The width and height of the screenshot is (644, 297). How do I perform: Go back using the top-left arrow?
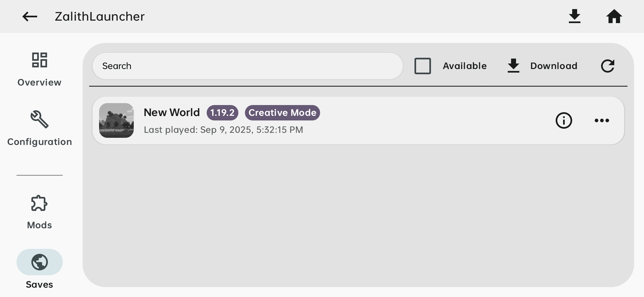pos(30,16)
